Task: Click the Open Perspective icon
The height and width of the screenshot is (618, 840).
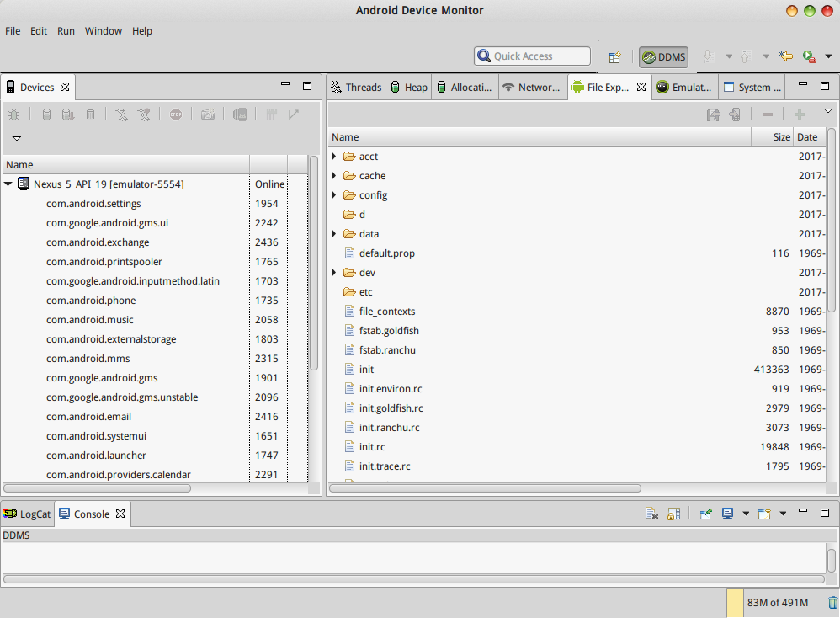Action: [614, 56]
